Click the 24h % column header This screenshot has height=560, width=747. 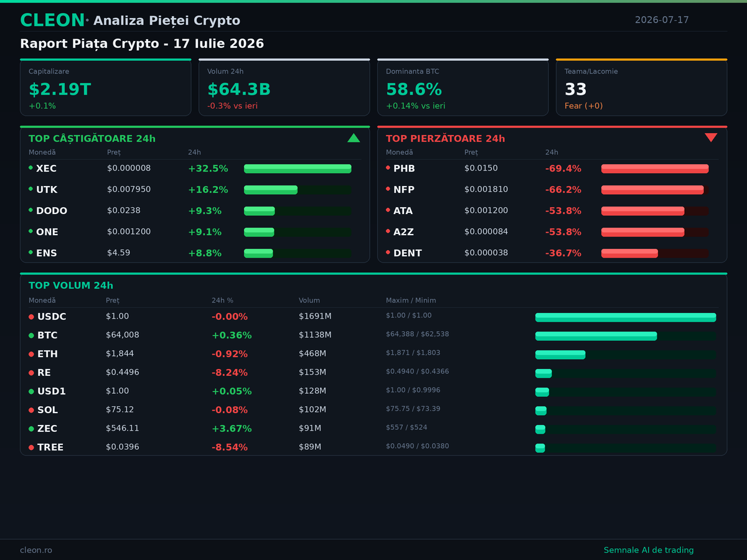(222, 301)
